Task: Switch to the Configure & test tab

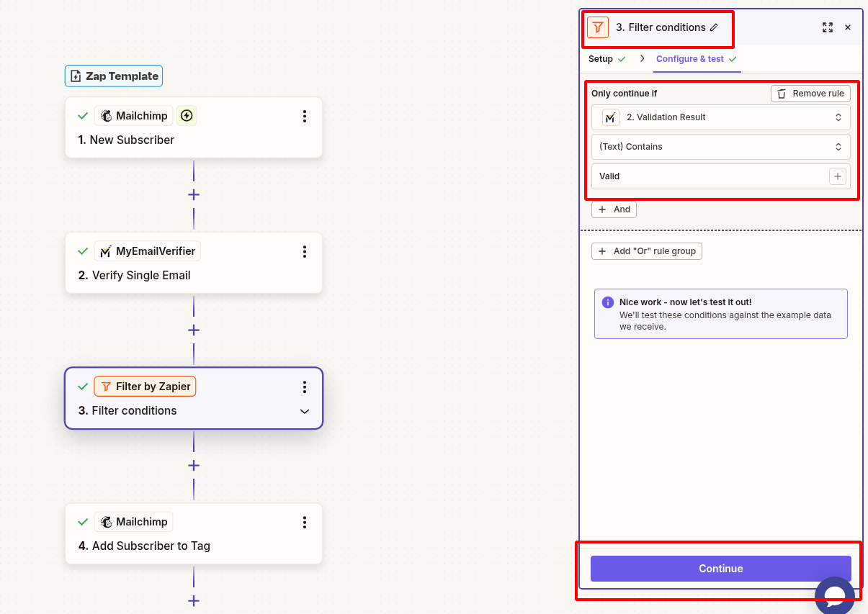Action: (691, 58)
